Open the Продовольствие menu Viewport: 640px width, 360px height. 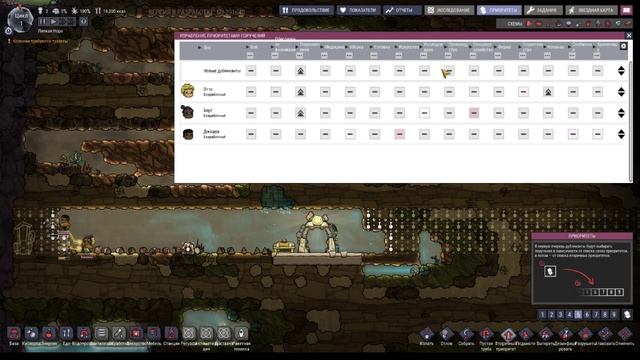[x=307, y=10]
